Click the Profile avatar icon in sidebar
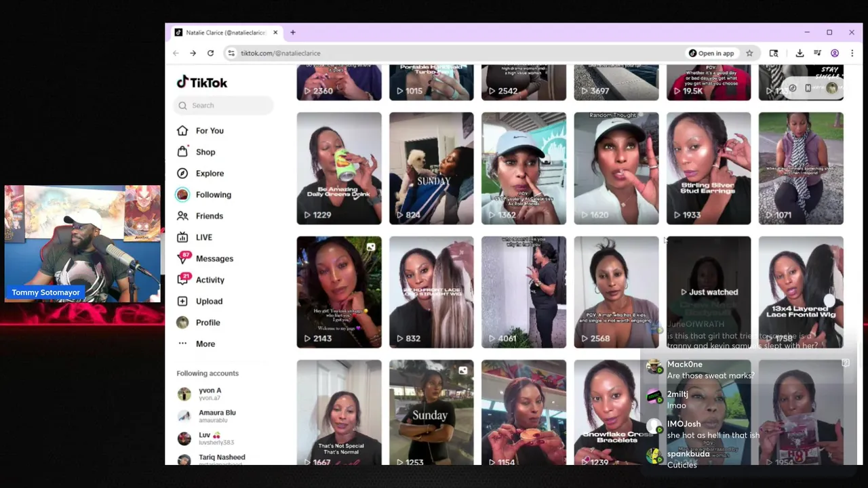Viewport: 868px width, 488px height. pyautogui.click(x=182, y=323)
